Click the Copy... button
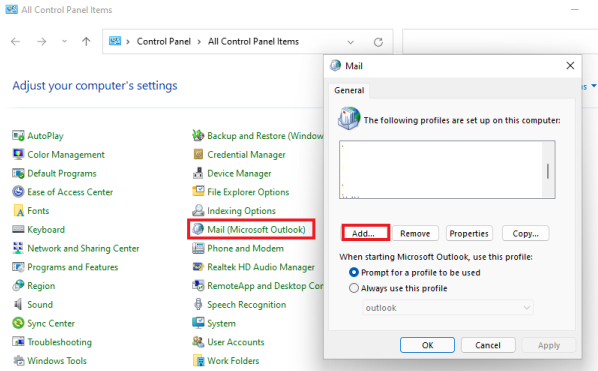Image resolution: width=598 pixels, height=371 pixels. point(526,233)
